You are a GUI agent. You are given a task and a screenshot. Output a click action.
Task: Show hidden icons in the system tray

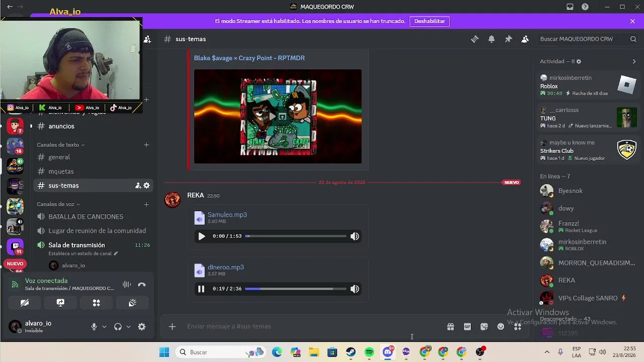[x=547, y=352]
